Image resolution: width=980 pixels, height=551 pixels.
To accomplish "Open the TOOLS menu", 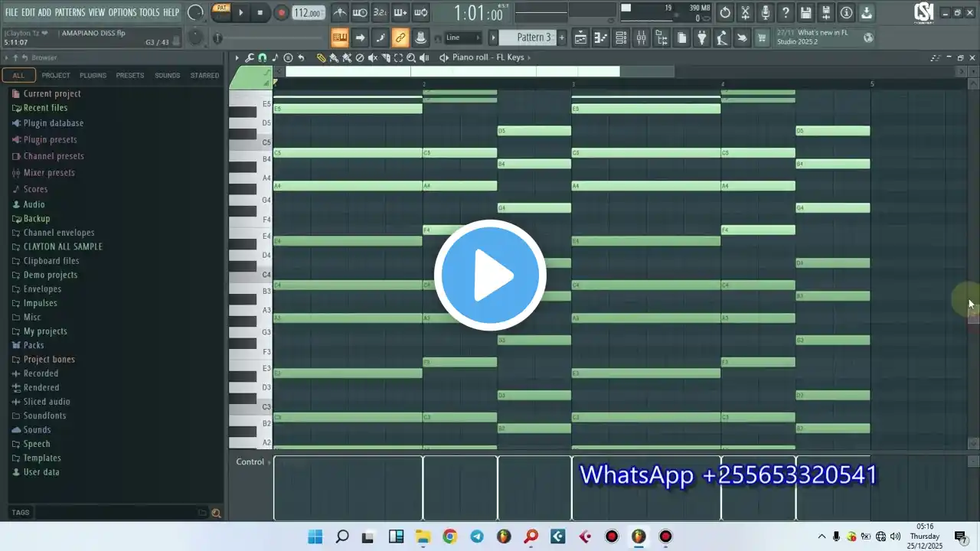I will (149, 12).
